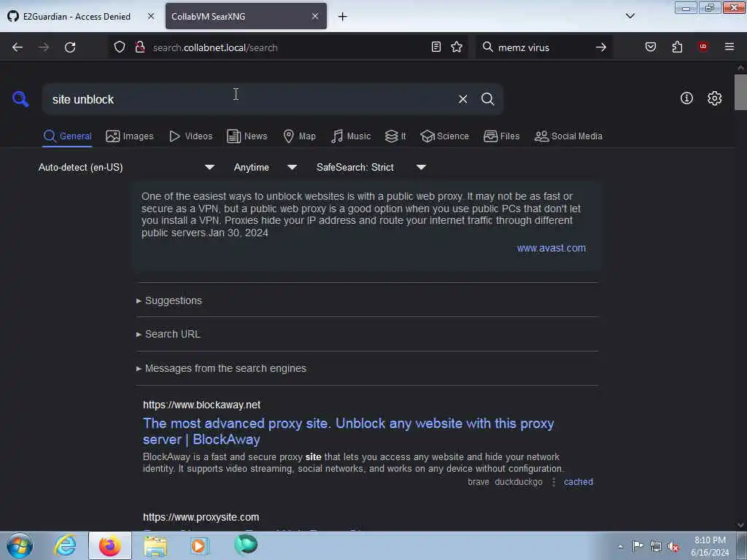Close the E2Guardian Access Denied tab
This screenshot has height=560, width=747.
[151, 16]
